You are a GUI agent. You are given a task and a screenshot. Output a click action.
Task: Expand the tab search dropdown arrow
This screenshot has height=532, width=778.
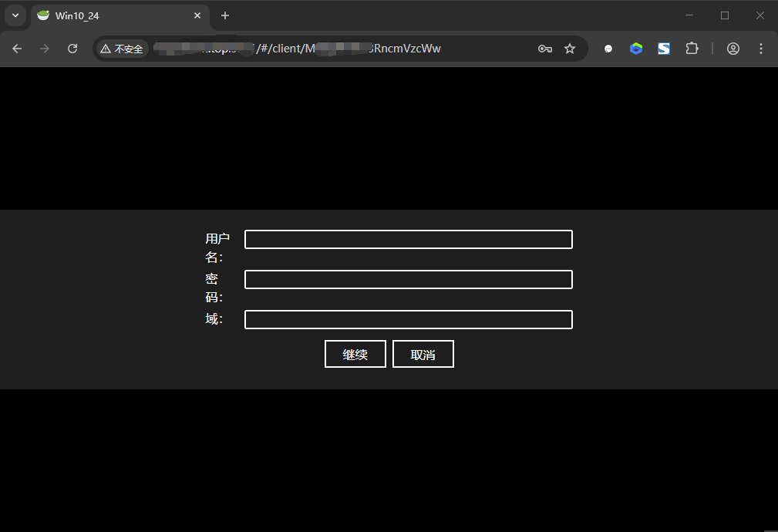(x=15, y=15)
